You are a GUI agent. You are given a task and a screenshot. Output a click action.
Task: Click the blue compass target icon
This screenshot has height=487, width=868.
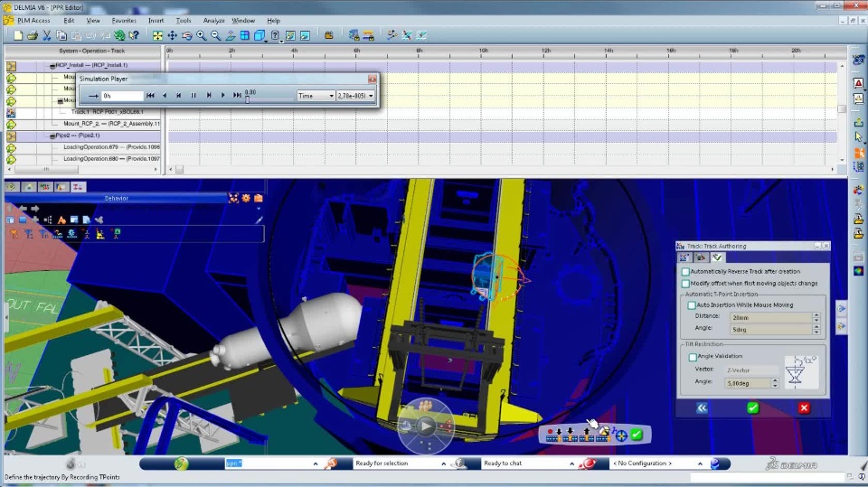[621, 435]
